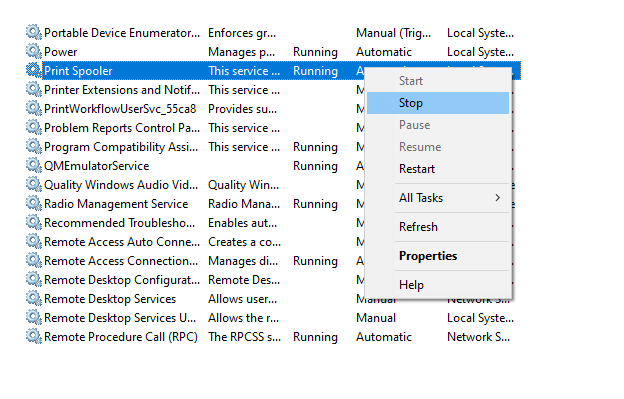
Task: Click 'Enforces gr...' description cell
Action: [242, 33]
